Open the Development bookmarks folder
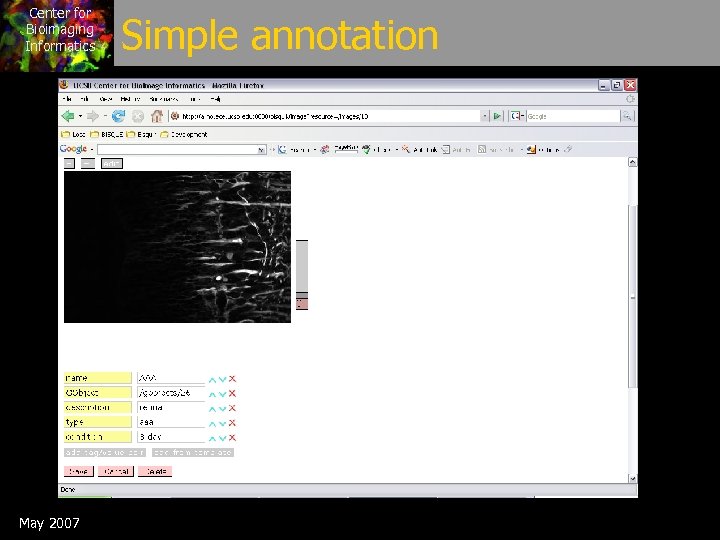 tap(184, 135)
